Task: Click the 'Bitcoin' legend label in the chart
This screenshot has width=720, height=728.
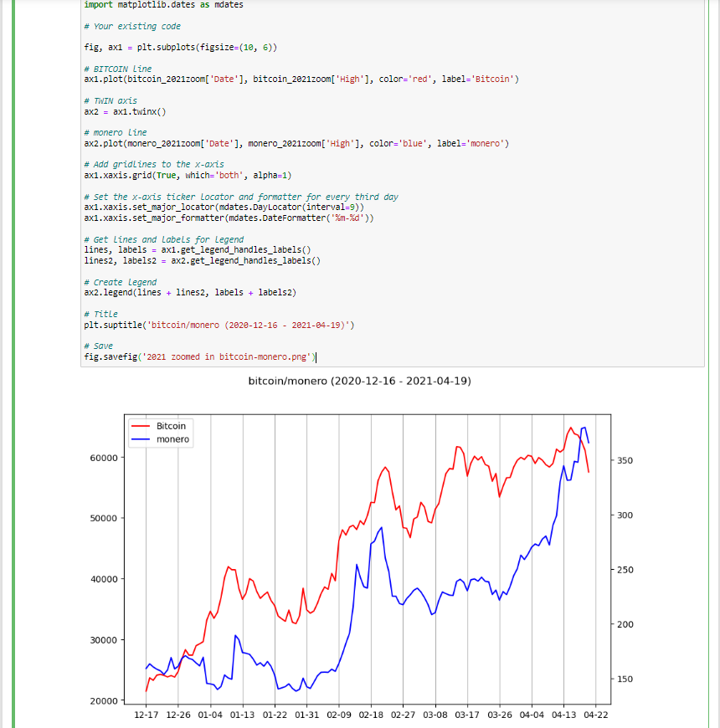Action: pyautogui.click(x=171, y=426)
